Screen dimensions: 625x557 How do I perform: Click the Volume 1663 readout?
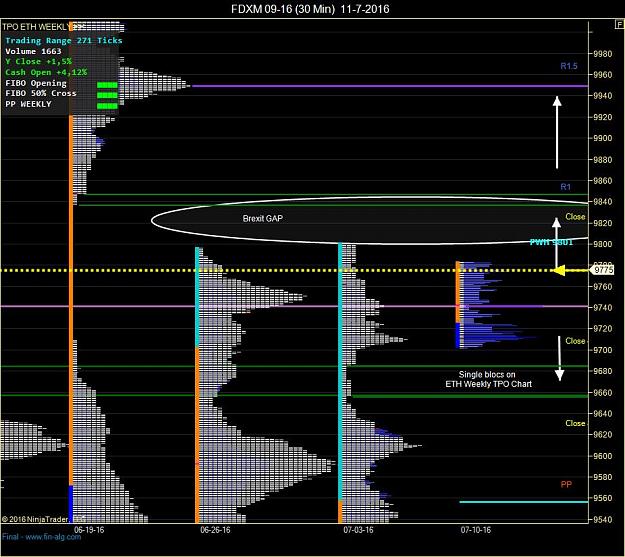tap(33, 51)
